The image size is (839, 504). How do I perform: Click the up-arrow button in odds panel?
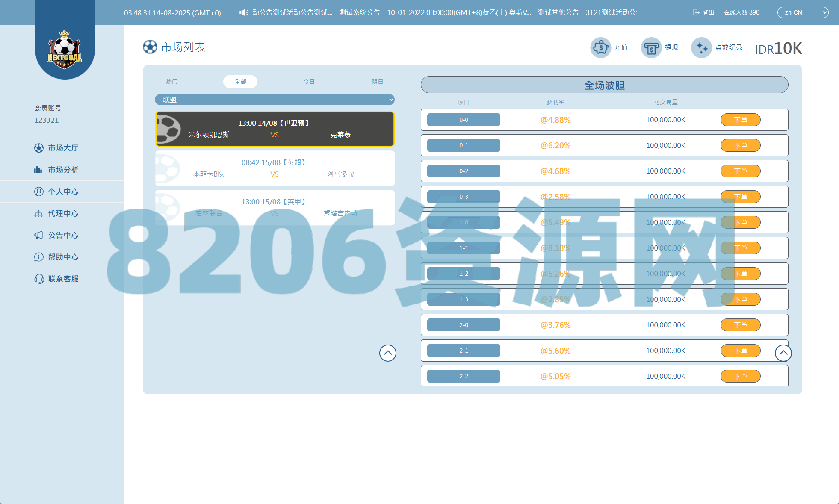[x=783, y=353]
